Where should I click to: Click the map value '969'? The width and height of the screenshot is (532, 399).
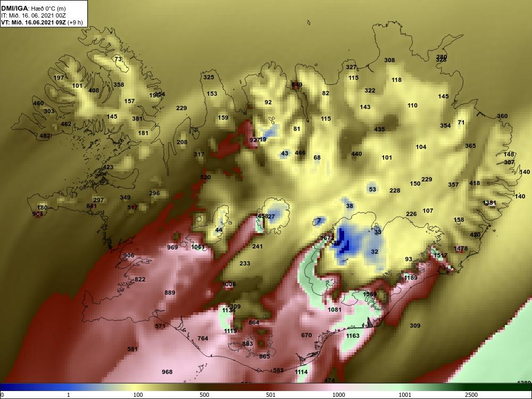click(x=172, y=247)
